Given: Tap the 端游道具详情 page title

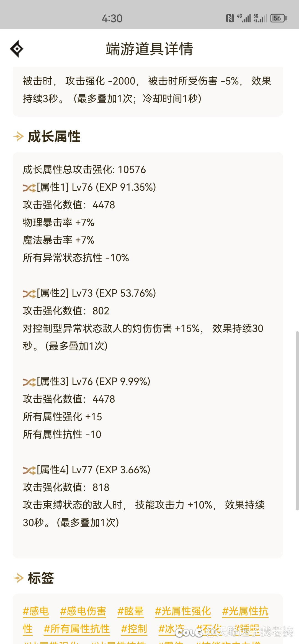Looking at the screenshot, I should (x=149, y=49).
